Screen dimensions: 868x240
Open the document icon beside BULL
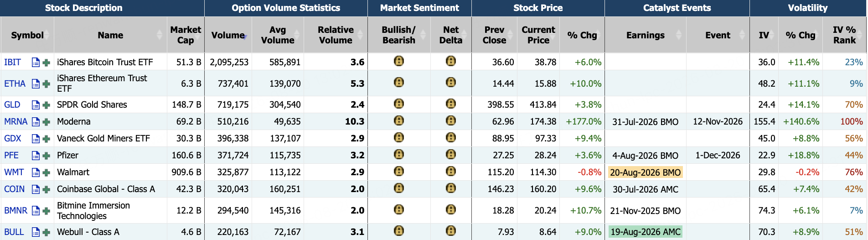coord(36,232)
